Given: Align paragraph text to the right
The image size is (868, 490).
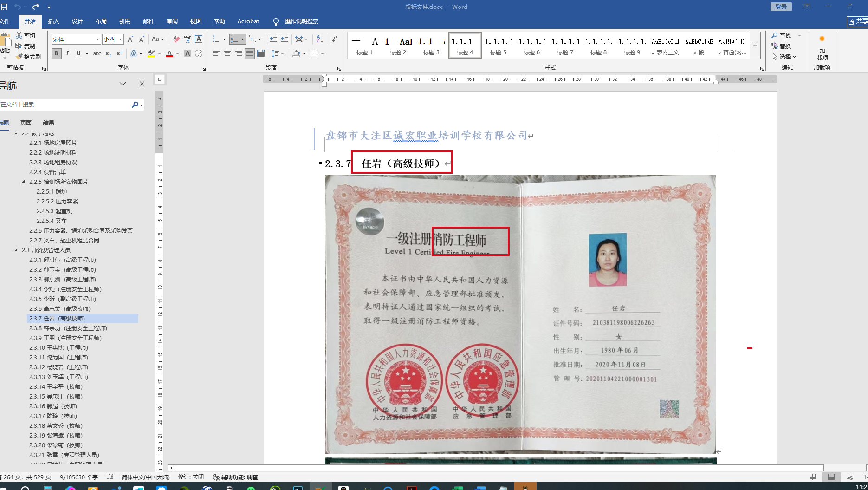Looking at the screenshot, I should 239,53.
